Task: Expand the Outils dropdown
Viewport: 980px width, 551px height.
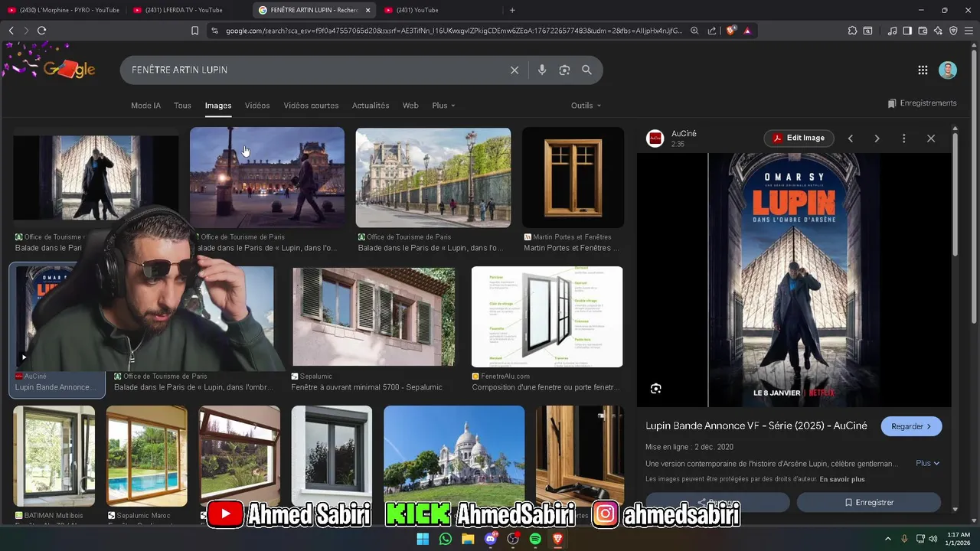Action: coord(586,106)
